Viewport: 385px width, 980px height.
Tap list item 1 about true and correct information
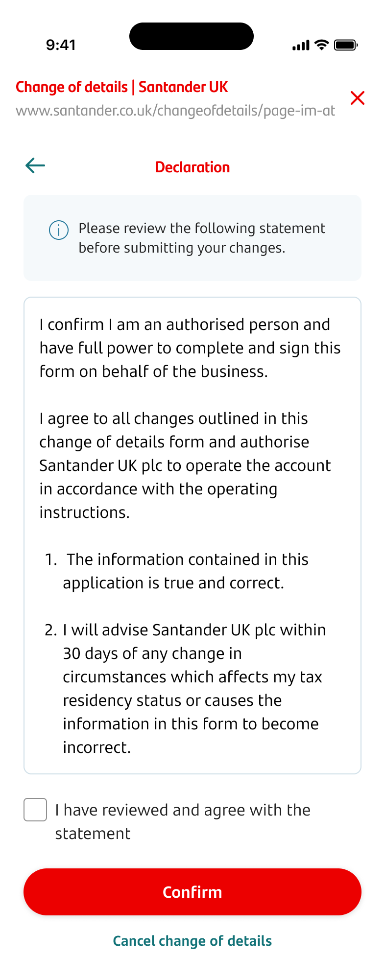[x=185, y=571]
